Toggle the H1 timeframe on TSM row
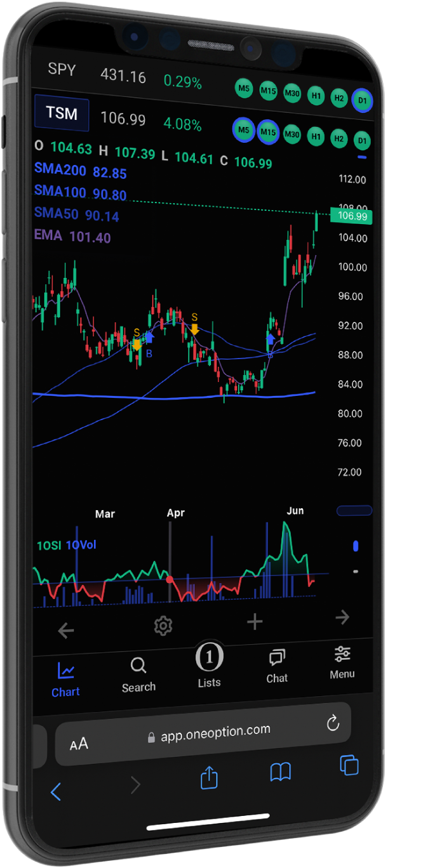 pyautogui.click(x=316, y=136)
